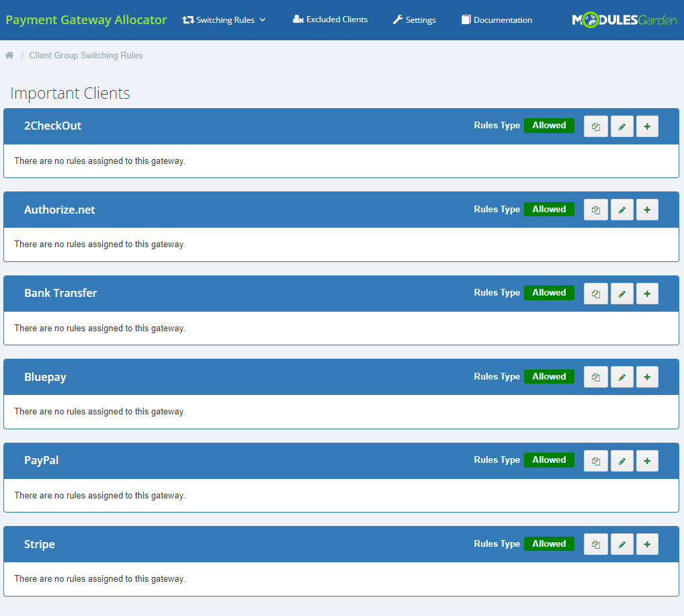Go to home via breadcrumb house icon

point(9,55)
